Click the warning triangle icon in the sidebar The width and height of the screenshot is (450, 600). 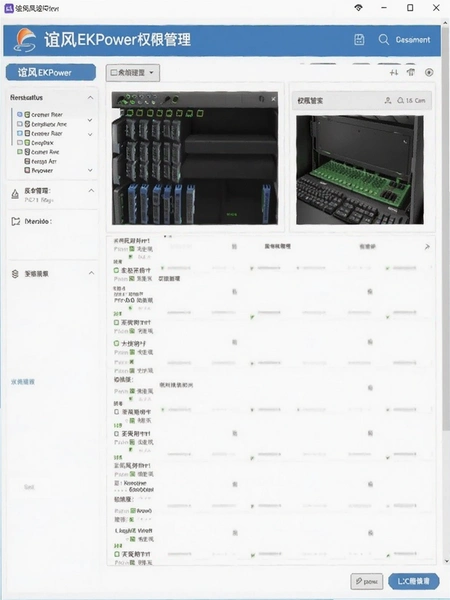(x=15, y=194)
